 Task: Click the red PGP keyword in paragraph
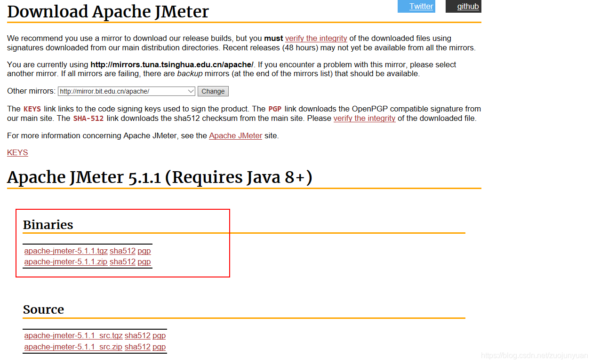pyautogui.click(x=275, y=109)
